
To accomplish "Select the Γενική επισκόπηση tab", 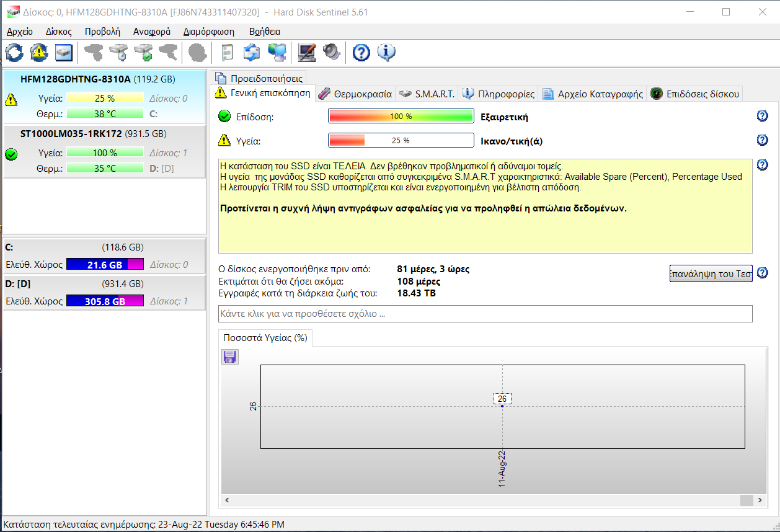I will point(263,93).
